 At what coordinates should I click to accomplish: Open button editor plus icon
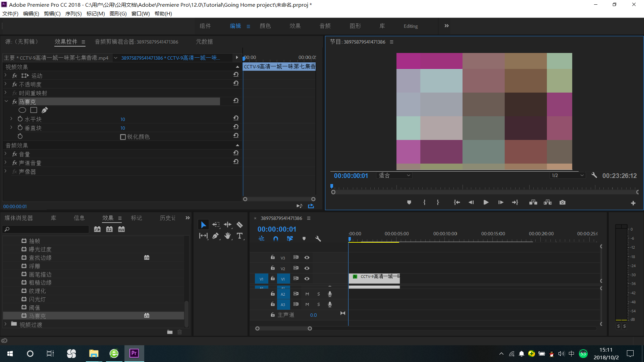633,203
